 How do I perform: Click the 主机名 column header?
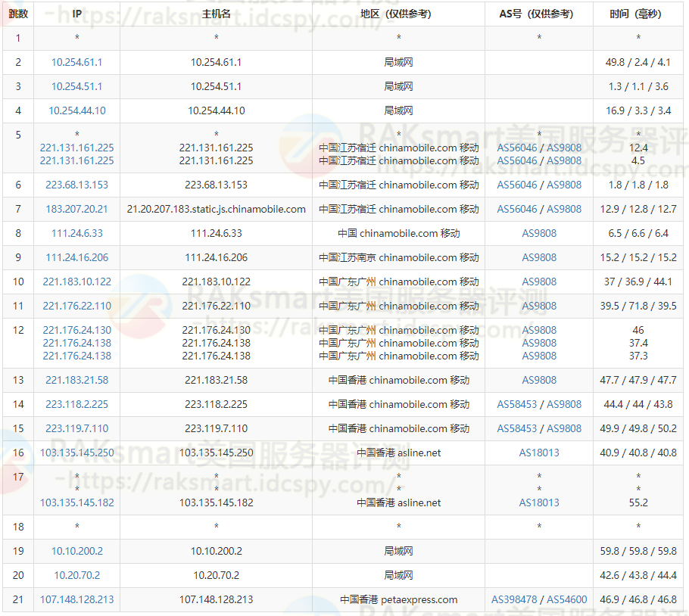point(216,14)
